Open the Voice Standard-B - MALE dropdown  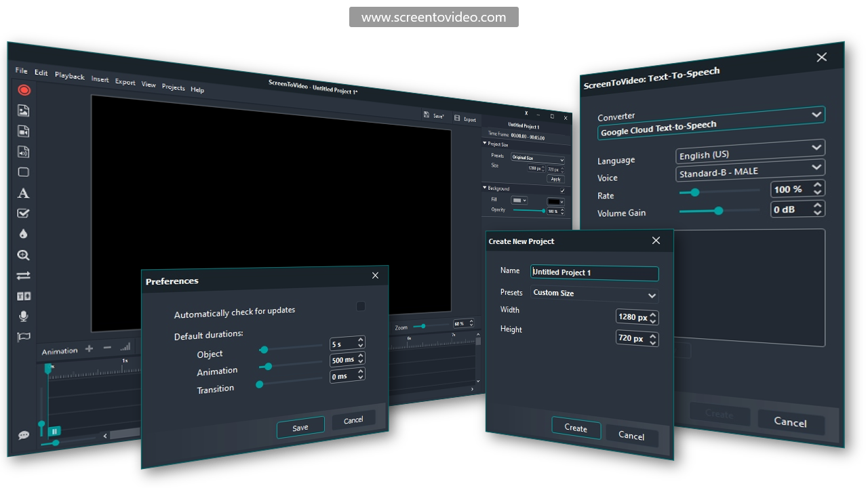[750, 169]
